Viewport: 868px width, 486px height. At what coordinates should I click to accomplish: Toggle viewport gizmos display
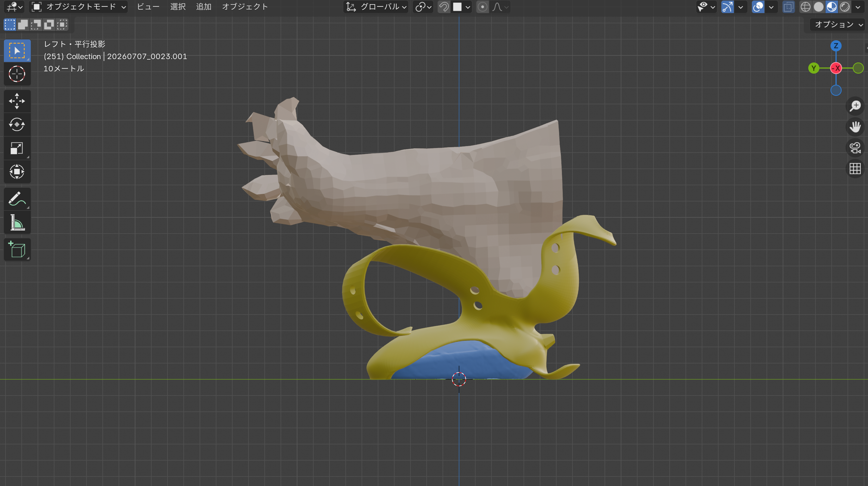[x=727, y=7]
